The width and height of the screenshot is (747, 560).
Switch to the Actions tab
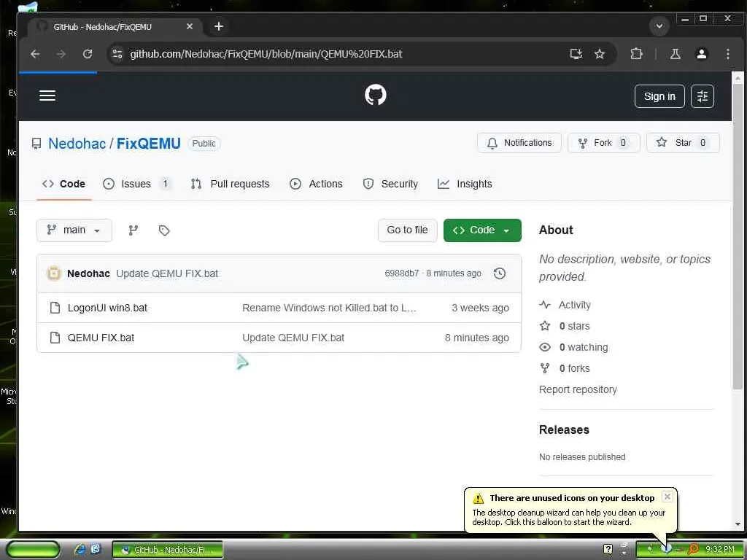point(316,184)
